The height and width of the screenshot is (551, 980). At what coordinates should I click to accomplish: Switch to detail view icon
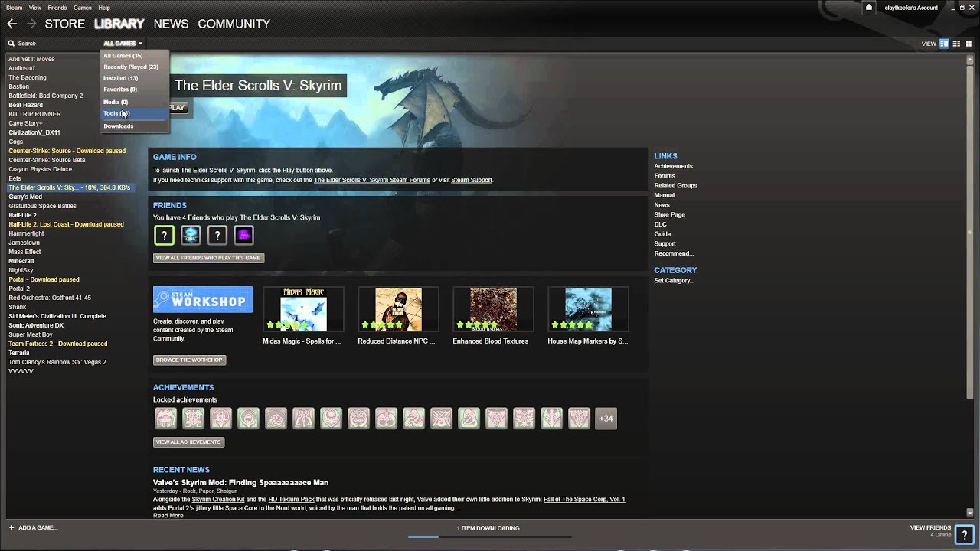point(944,44)
